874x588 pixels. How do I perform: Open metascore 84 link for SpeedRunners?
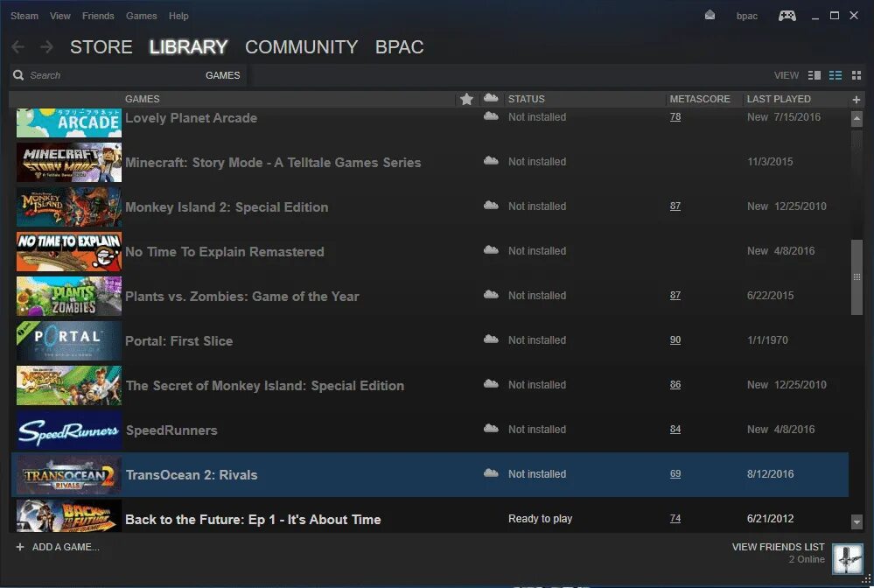pos(675,429)
